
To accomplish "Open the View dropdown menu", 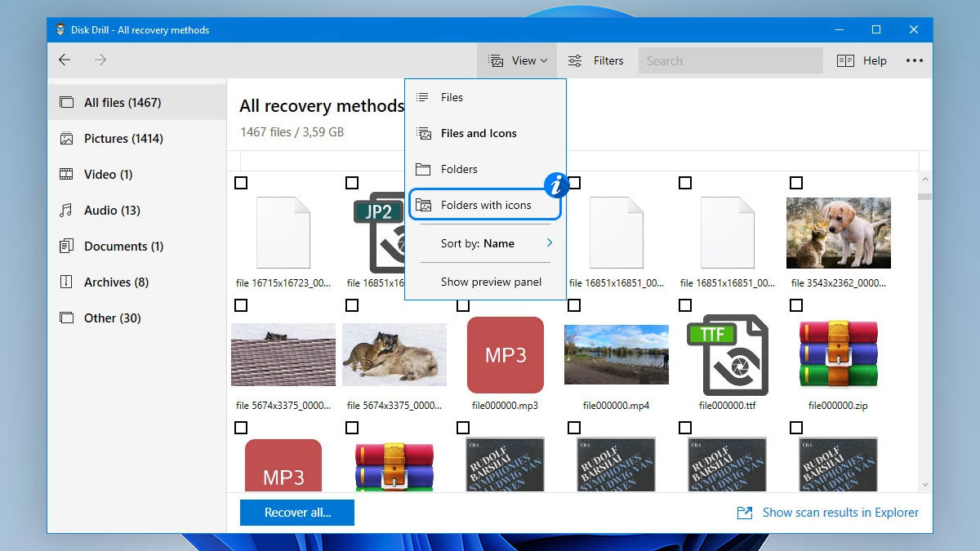I will (518, 60).
